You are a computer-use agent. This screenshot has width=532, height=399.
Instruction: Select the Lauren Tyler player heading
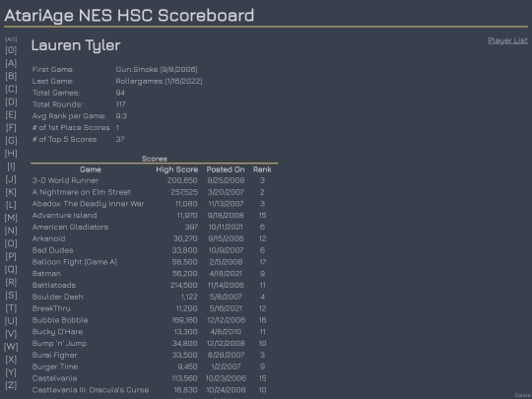click(76, 45)
